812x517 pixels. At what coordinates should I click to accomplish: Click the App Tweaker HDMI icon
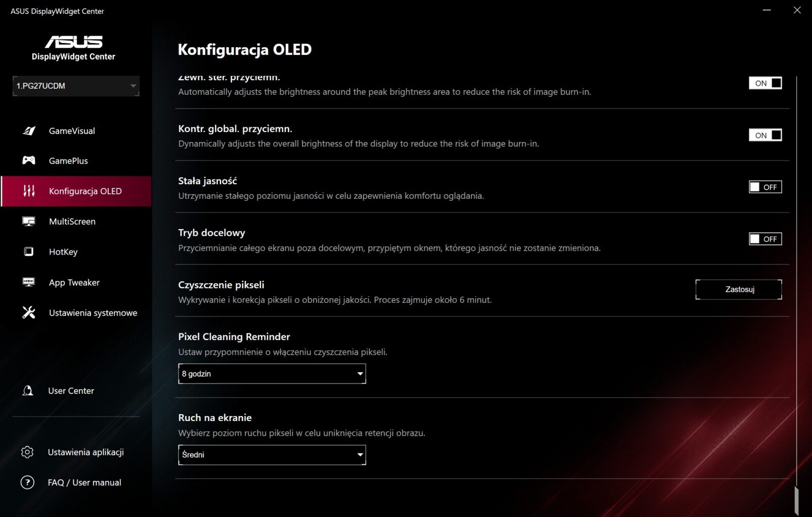29,282
